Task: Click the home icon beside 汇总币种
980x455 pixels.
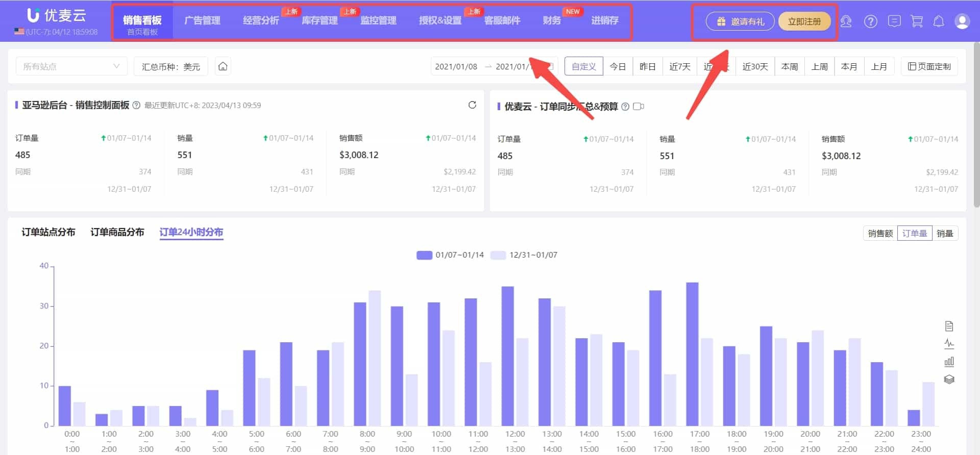Action: tap(223, 66)
